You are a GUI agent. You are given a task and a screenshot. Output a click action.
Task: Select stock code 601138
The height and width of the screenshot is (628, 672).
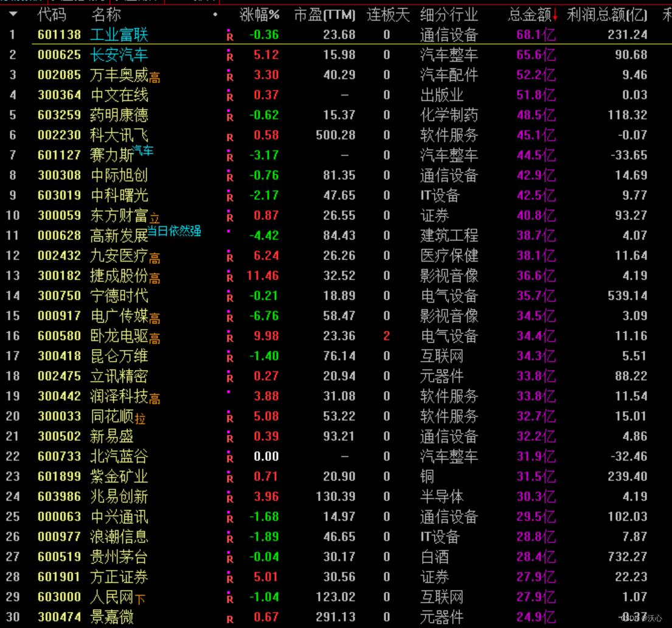click(59, 35)
